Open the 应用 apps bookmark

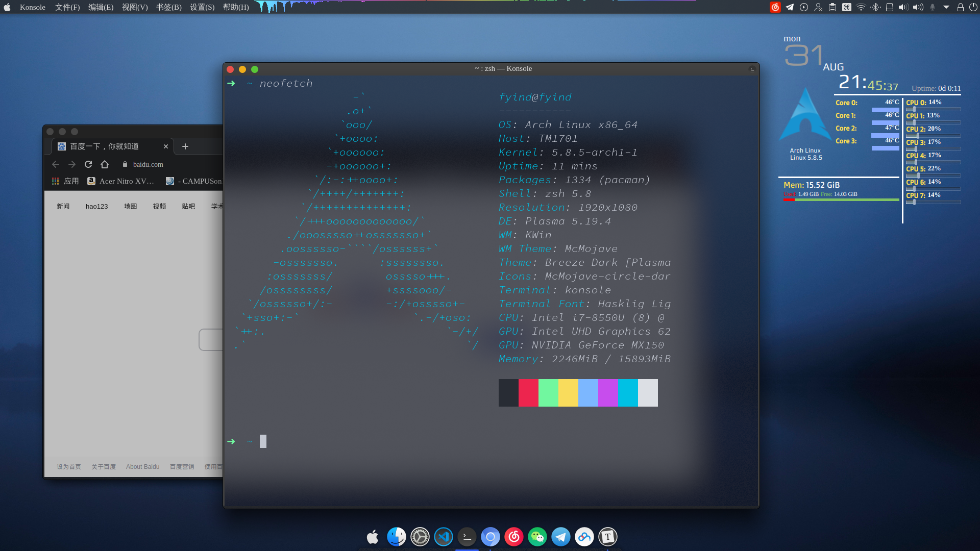click(x=65, y=181)
